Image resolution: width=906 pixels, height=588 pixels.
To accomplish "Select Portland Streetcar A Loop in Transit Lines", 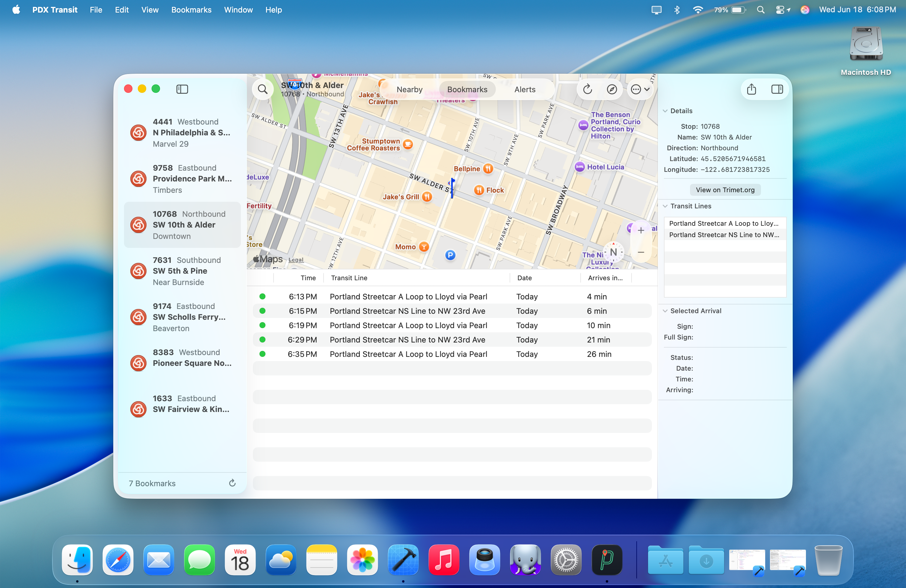I will tap(725, 223).
